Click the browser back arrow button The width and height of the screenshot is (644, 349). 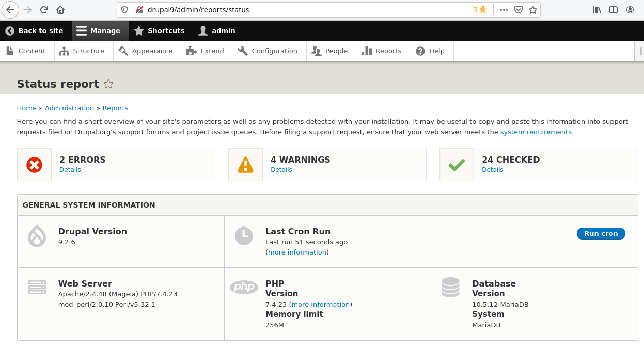coord(11,10)
